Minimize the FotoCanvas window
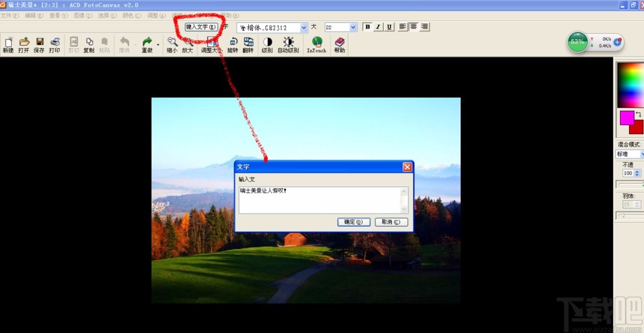 point(624,5)
